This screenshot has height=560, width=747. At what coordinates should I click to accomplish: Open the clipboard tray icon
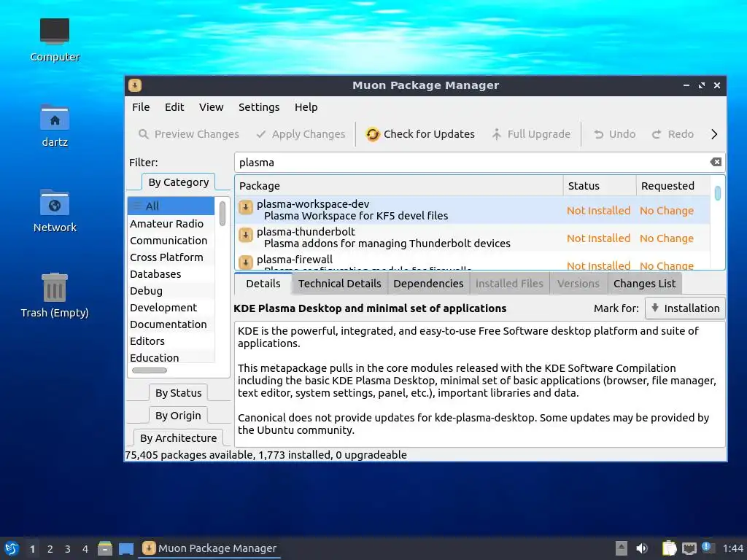(x=670, y=548)
